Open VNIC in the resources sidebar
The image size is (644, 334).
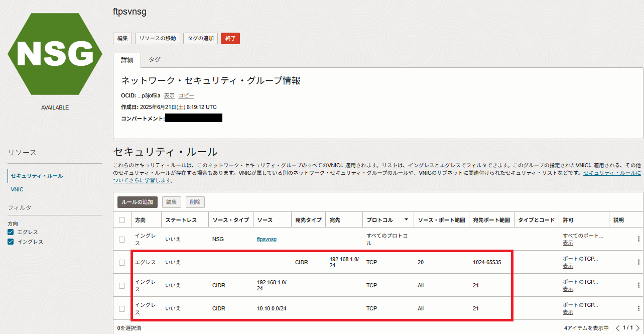pyautogui.click(x=17, y=189)
